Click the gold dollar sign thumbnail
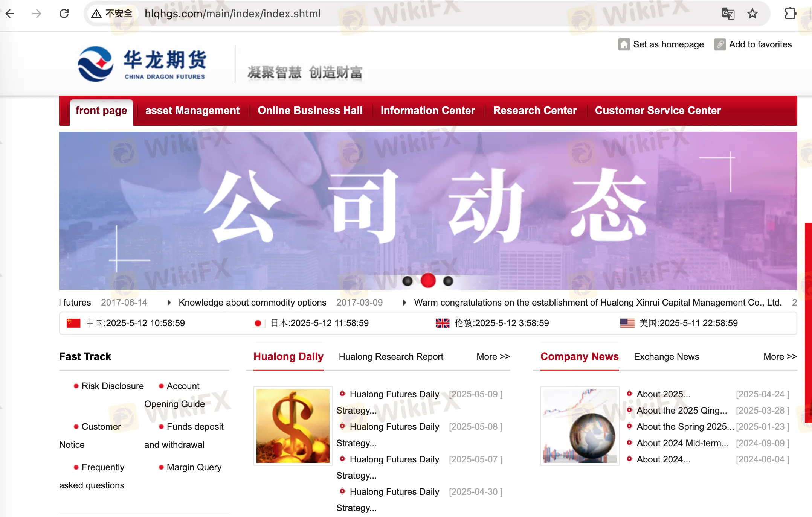The width and height of the screenshot is (812, 517). 293,426
